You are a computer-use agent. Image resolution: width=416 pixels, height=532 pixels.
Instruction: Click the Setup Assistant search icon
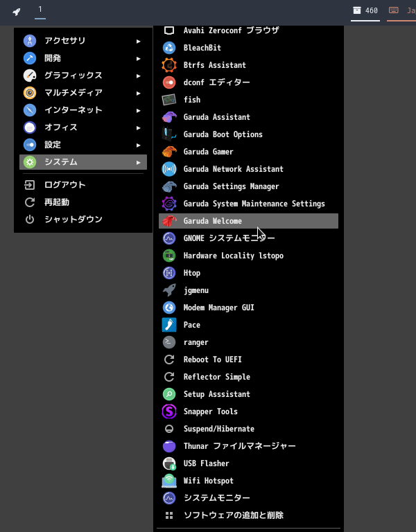pyautogui.click(x=169, y=394)
